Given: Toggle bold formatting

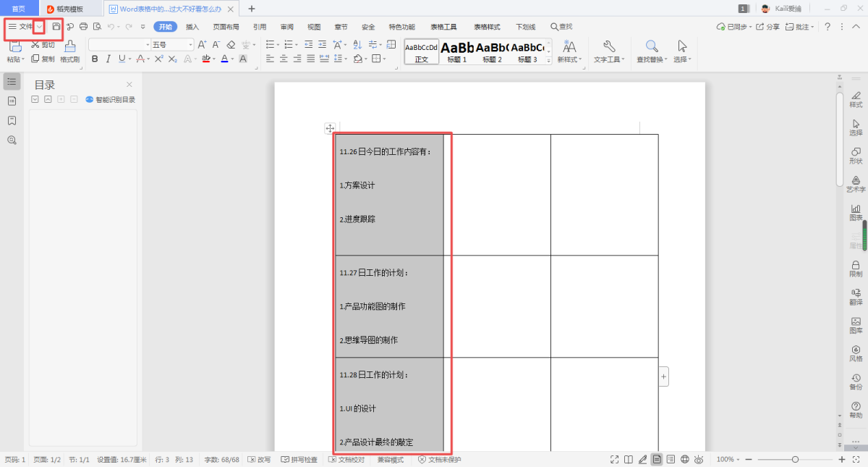Looking at the screenshot, I should click(94, 59).
